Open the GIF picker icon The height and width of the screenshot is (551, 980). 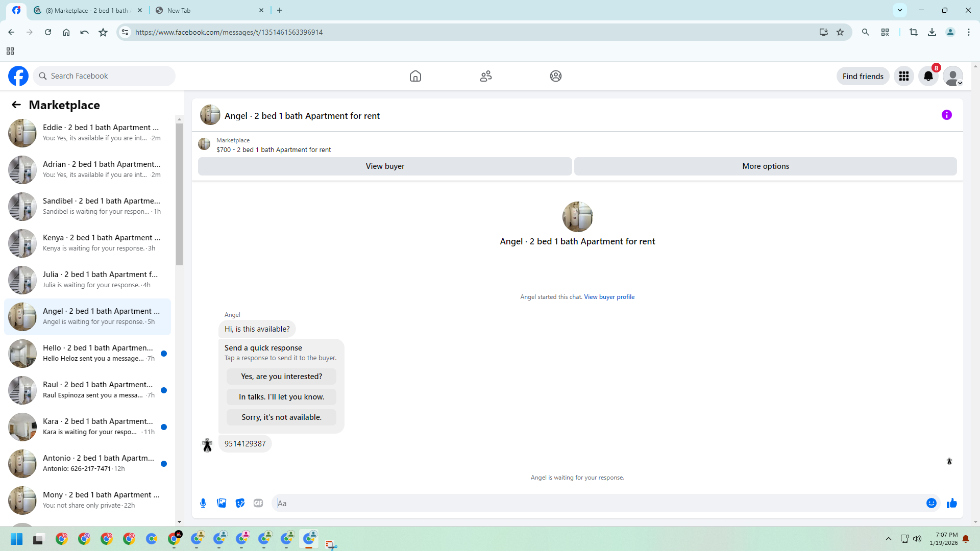click(258, 503)
